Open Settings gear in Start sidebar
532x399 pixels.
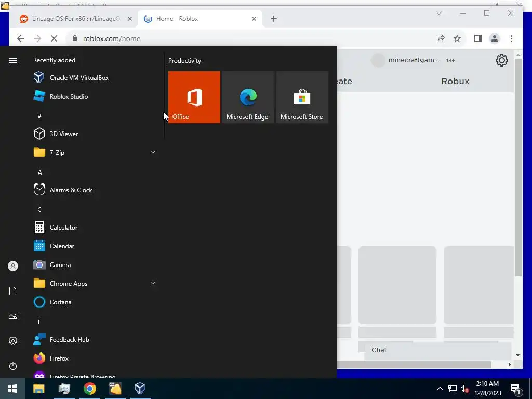(13, 341)
